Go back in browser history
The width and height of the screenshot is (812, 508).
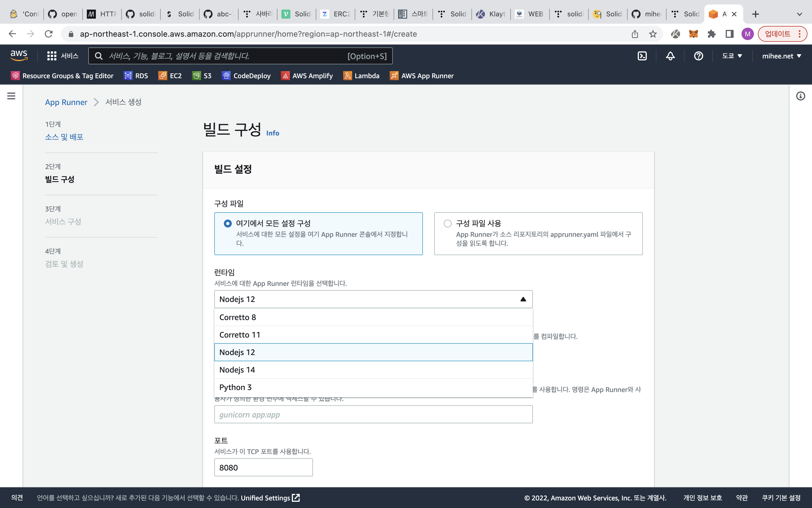12,34
